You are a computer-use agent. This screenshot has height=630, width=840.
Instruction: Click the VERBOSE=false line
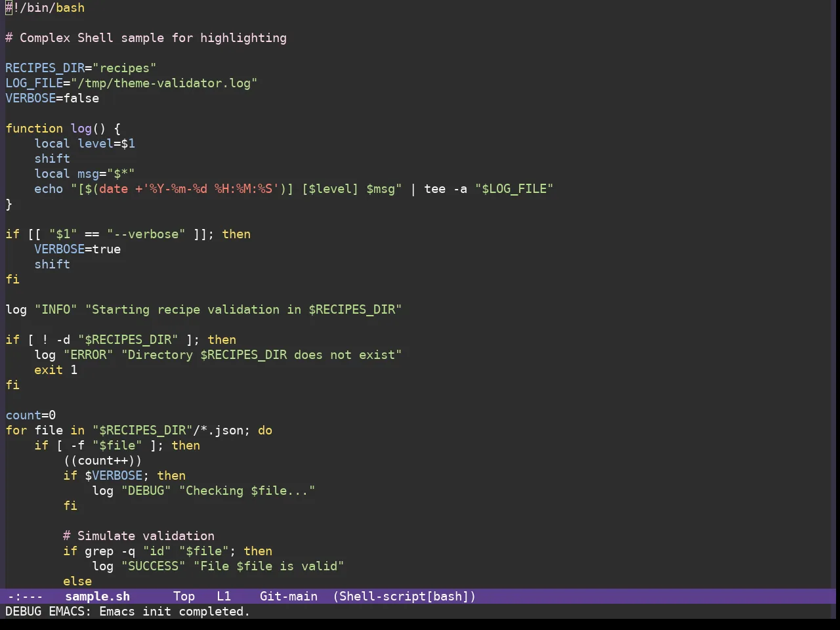[52, 98]
